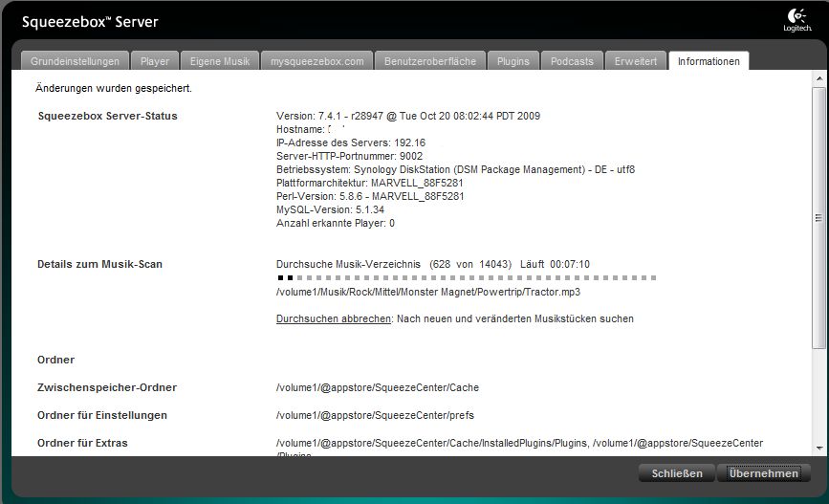
Task: Switch to the Player tab
Action: (154, 61)
